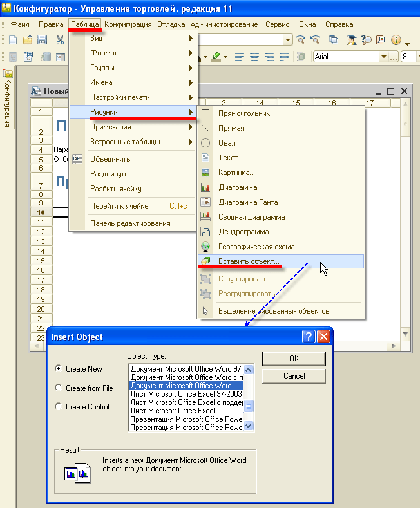Click Object Type list scroll down arrow
This screenshot has height=508, width=420.
[x=249, y=426]
